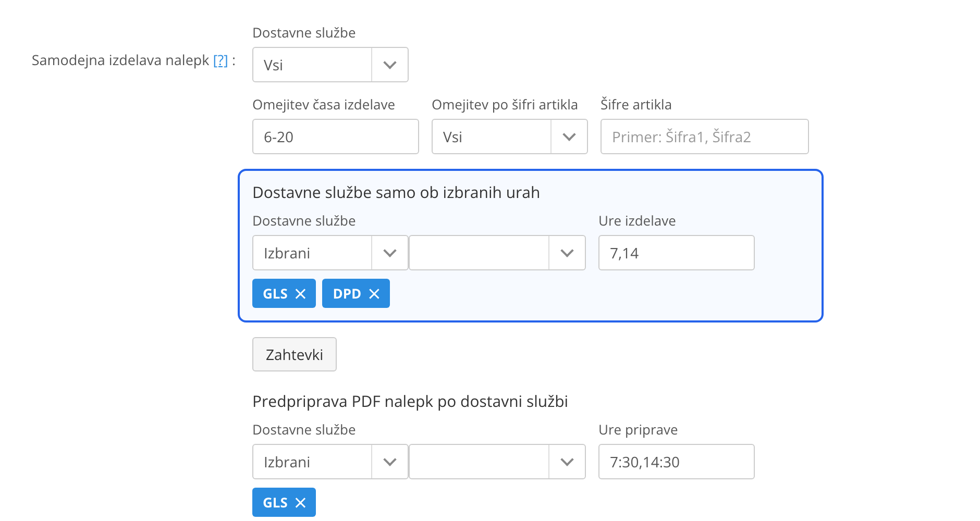Remove the GLS tag in Predpriprava PDF section
The width and height of the screenshot is (980, 521).
pyautogui.click(x=300, y=503)
